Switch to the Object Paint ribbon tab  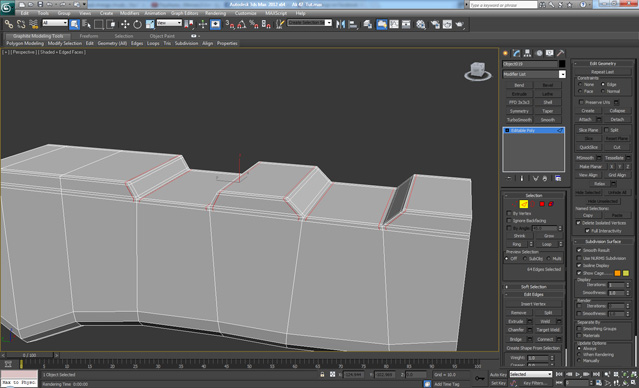[162, 36]
